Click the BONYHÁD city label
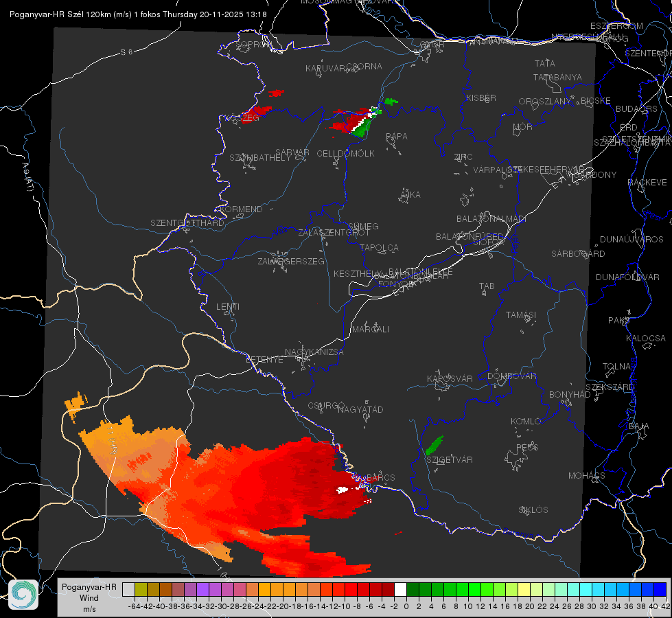The height and width of the screenshot is (618, 672). tap(570, 394)
